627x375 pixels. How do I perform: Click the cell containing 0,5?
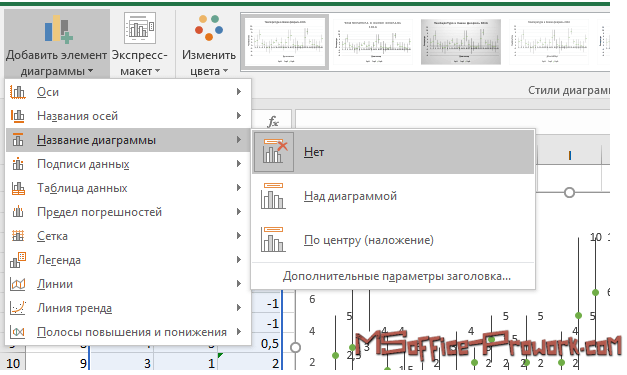250,343
